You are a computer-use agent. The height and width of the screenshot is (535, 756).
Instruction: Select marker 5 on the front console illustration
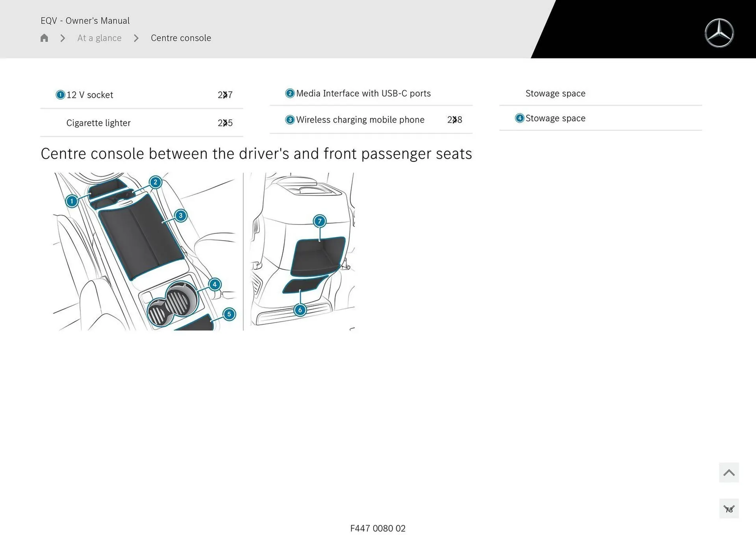(229, 314)
